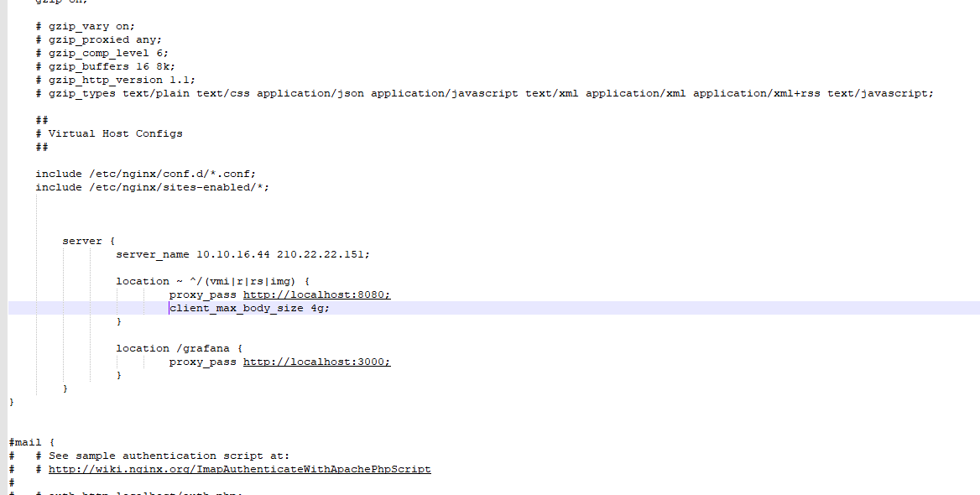Click the 'Virtual Host Configs' comment
Image resolution: width=980 pixels, height=495 pixels.
(x=115, y=133)
